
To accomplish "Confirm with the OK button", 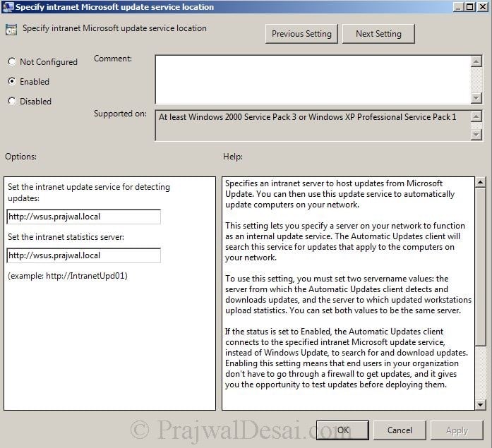I will click(x=342, y=430).
